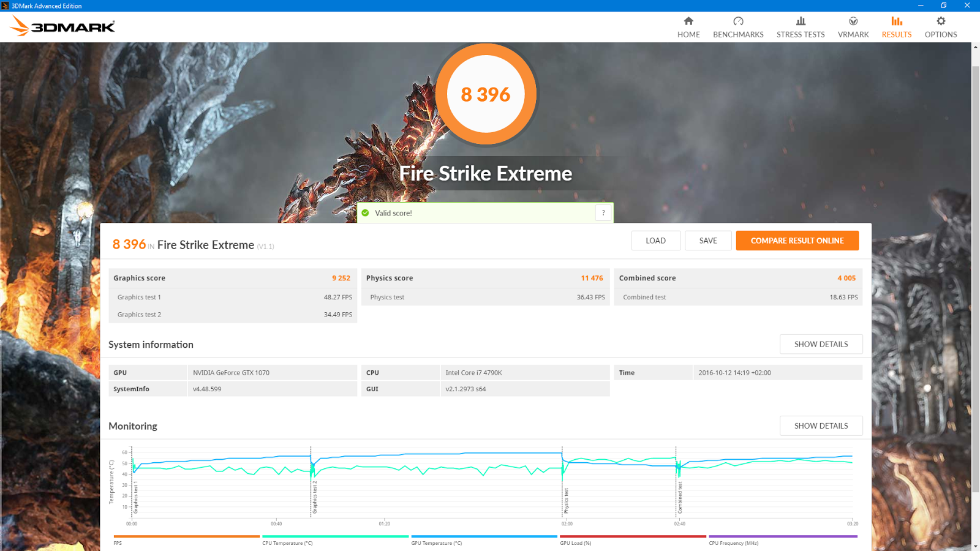Click Graphics test 2 value 34.49 FPS
980x551 pixels.
338,315
